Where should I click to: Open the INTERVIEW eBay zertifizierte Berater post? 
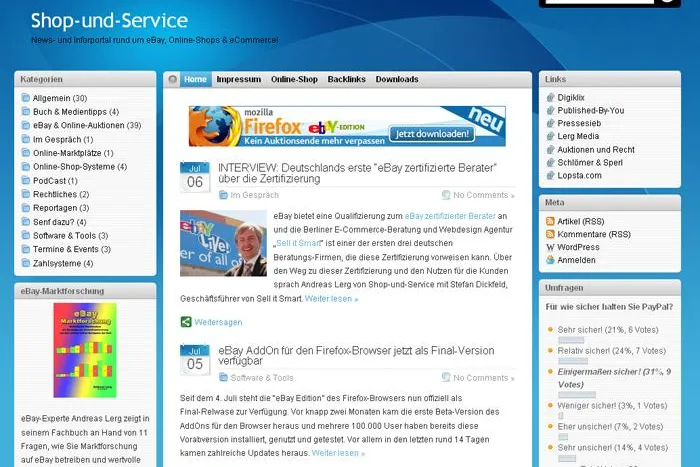357,173
